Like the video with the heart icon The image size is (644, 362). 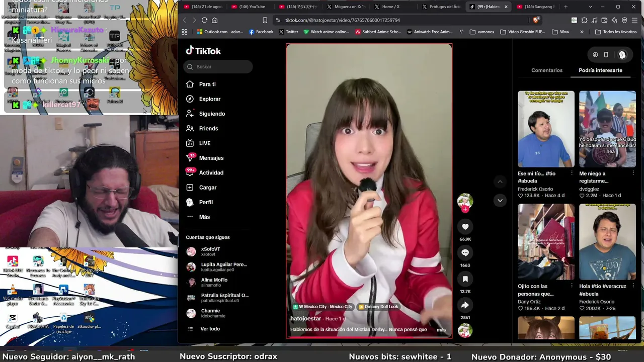pos(465,227)
